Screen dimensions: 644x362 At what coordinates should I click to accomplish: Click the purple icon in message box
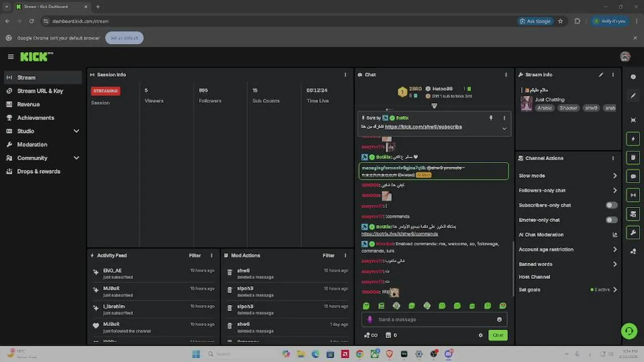click(370, 319)
